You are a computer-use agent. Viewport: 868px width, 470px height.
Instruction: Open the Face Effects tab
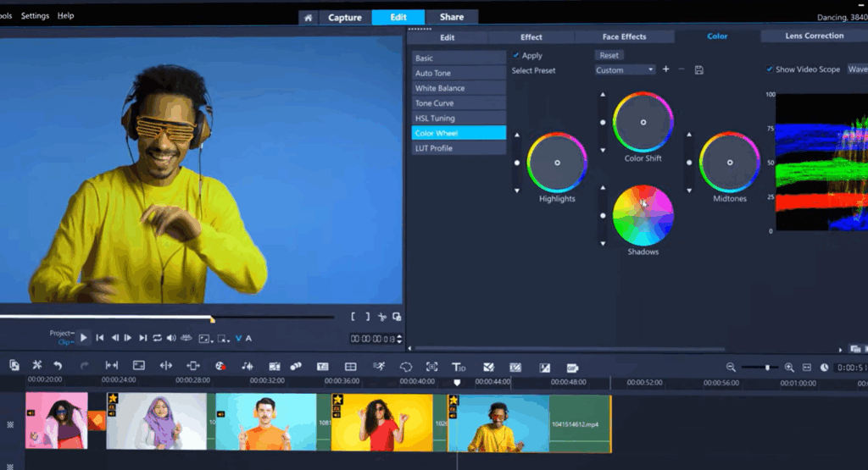click(624, 36)
